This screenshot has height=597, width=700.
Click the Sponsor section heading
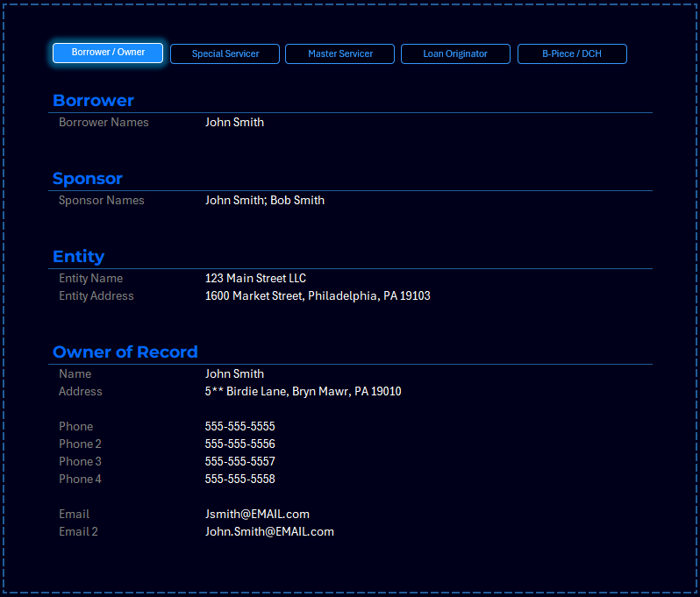88,179
